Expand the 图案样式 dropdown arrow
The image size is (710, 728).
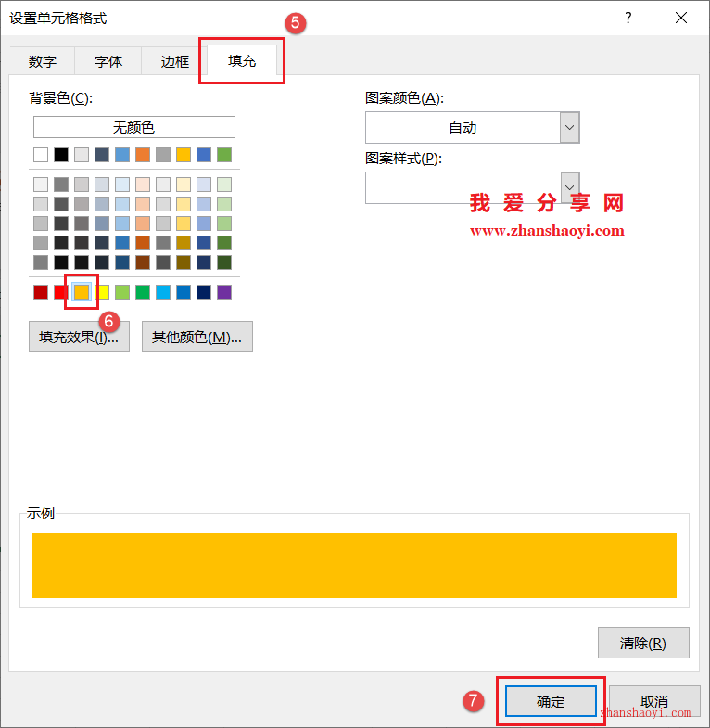pyautogui.click(x=570, y=187)
